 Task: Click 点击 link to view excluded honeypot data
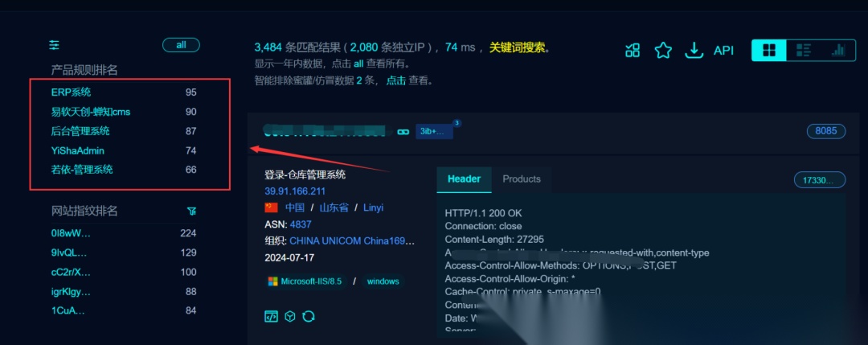(x=395, y=80)
